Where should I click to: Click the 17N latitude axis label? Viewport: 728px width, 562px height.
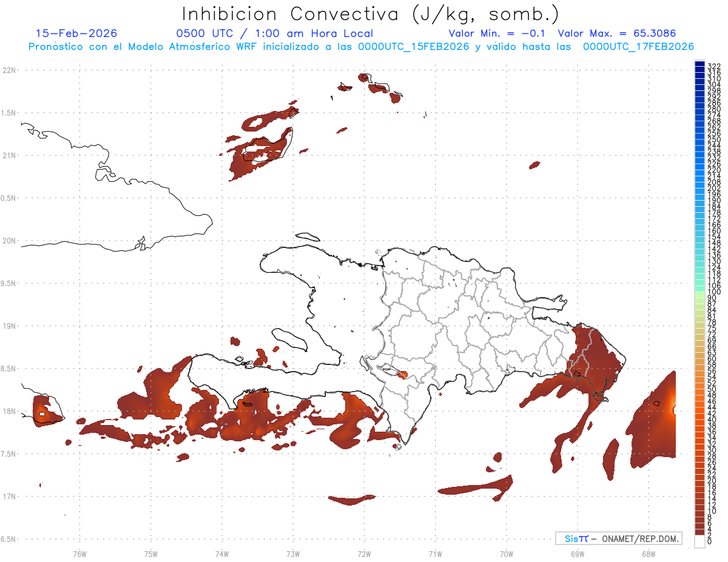point(8,497)
